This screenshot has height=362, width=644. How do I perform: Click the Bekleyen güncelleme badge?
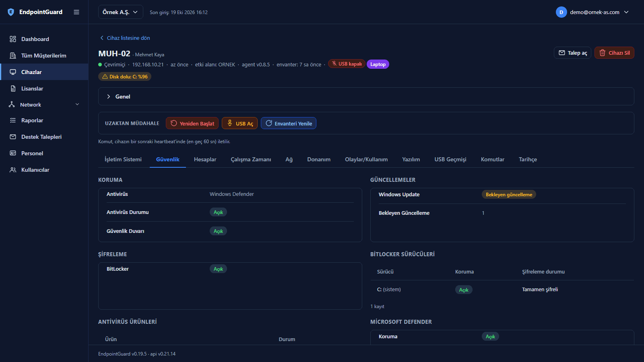tap(509, 194)
